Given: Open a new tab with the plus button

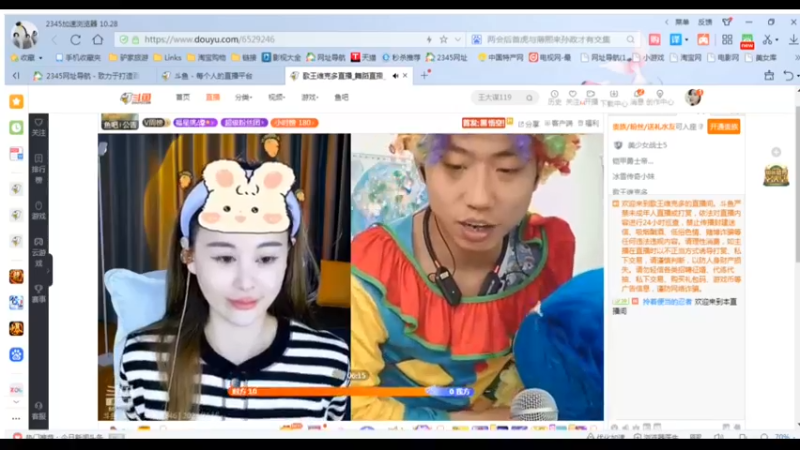Looking at the screenshot, I should click(x=424, y=76).
